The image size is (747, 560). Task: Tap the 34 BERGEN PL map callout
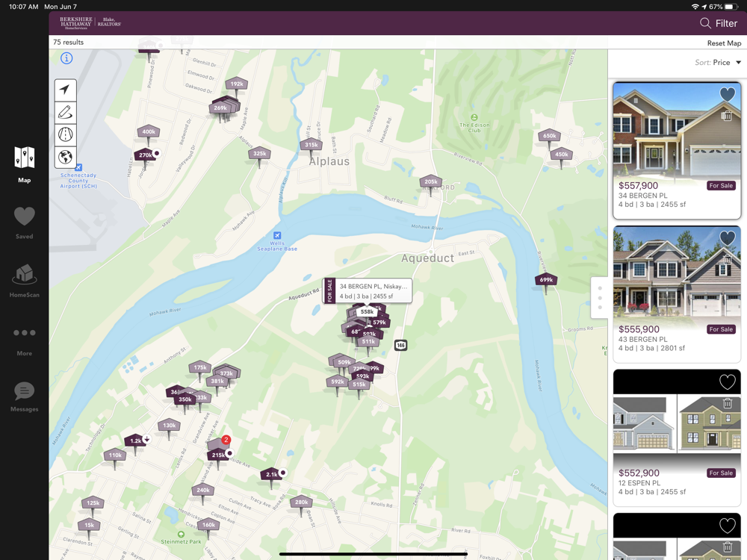click(x=368, y=290)
